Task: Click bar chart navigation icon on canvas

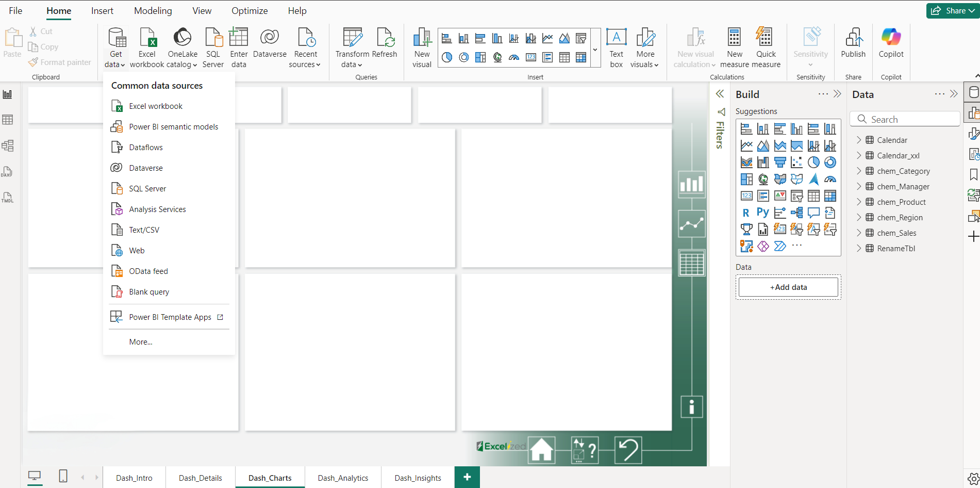Action: (x=692, y=184)
